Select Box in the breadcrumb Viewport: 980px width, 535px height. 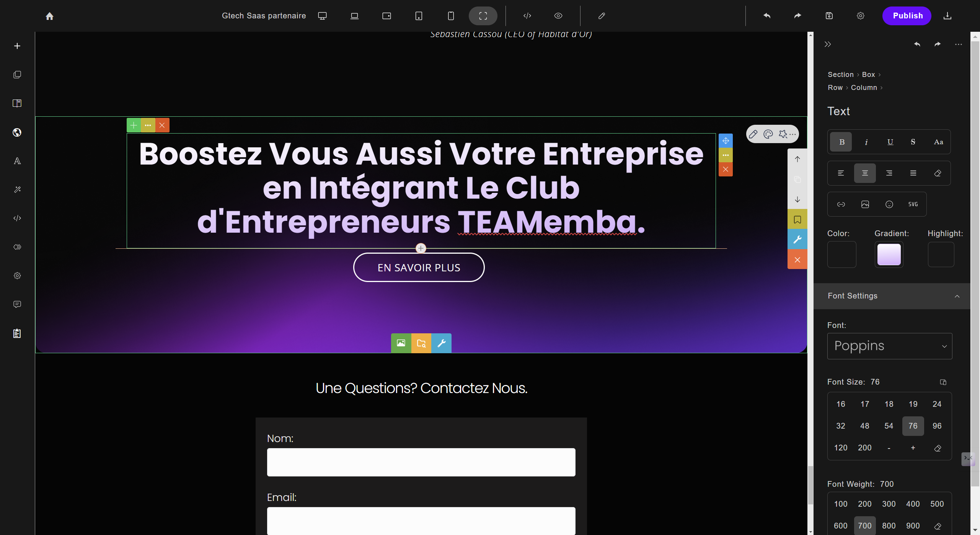[869, 75]
